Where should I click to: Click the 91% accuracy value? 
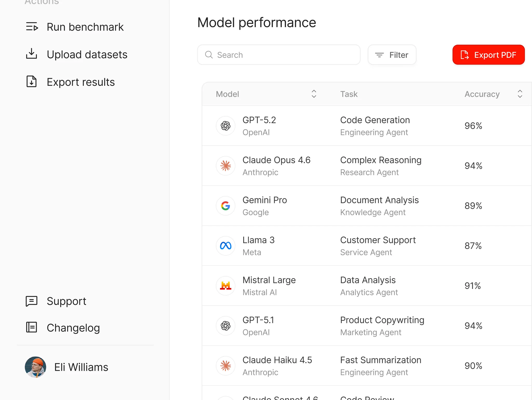[473, 286]
